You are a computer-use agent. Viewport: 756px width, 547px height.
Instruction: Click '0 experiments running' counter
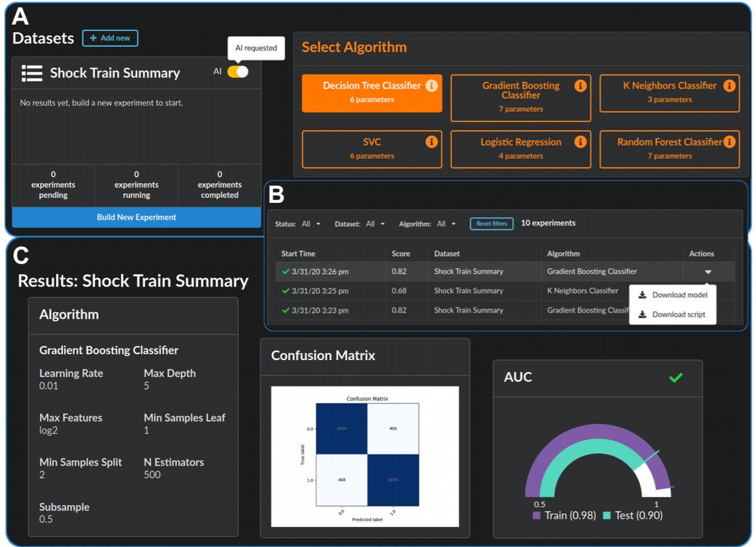136,184
